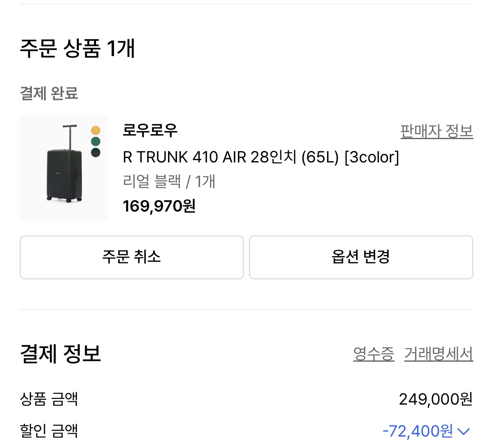This screenshot has width=493, height=448.
Task: Click the 할인 금액 label
Action: coord(49,431)
